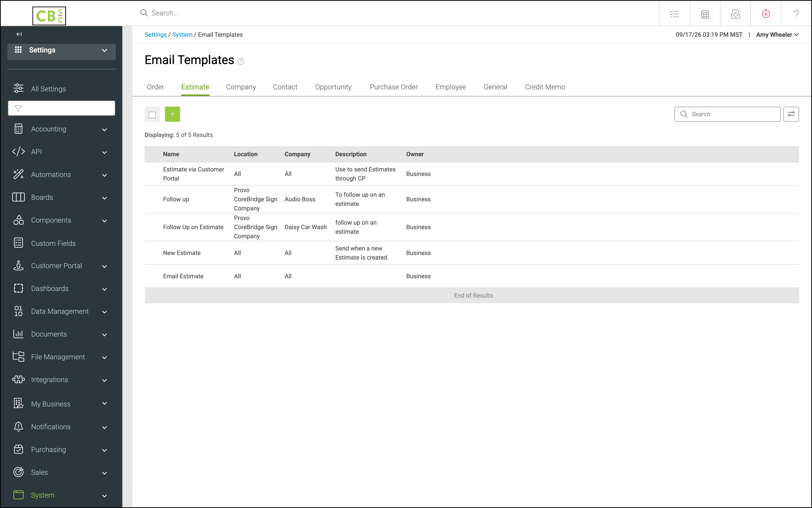This screenshot has width=812, height=508.
Task: Open the New Estimate template row
Action: (x=472, y=253)
